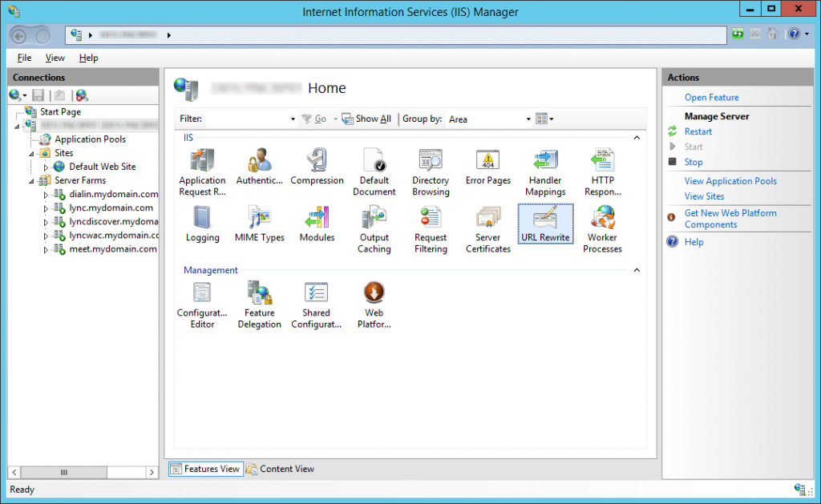This screenshot has width=821, height=504.
Task: Select Application Pools in Connections tree
Action: coord(89,139)
